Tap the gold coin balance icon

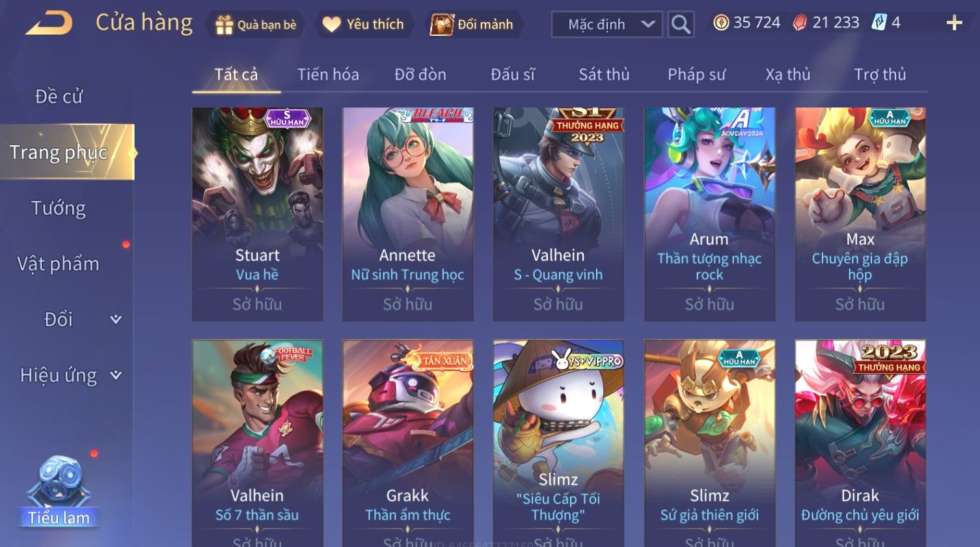click(x=721, y=23)
